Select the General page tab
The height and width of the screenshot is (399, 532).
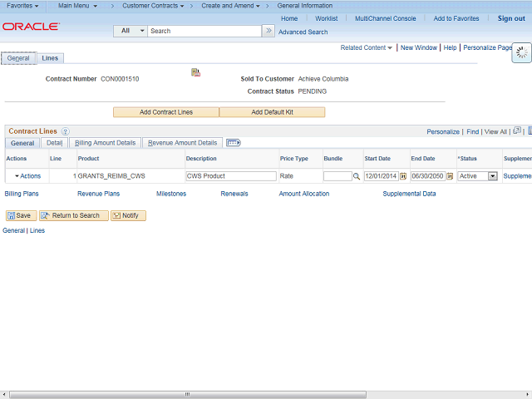tap(18, 58)
